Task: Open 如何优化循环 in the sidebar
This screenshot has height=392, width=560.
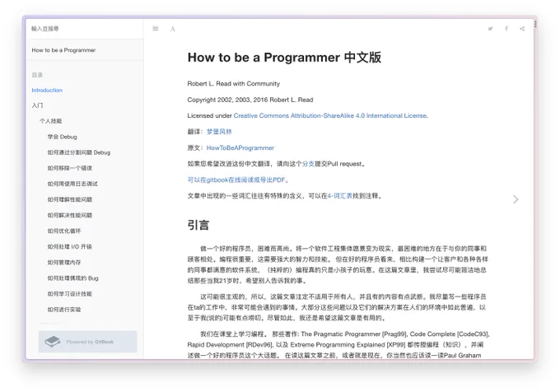Action: (64, 231)
